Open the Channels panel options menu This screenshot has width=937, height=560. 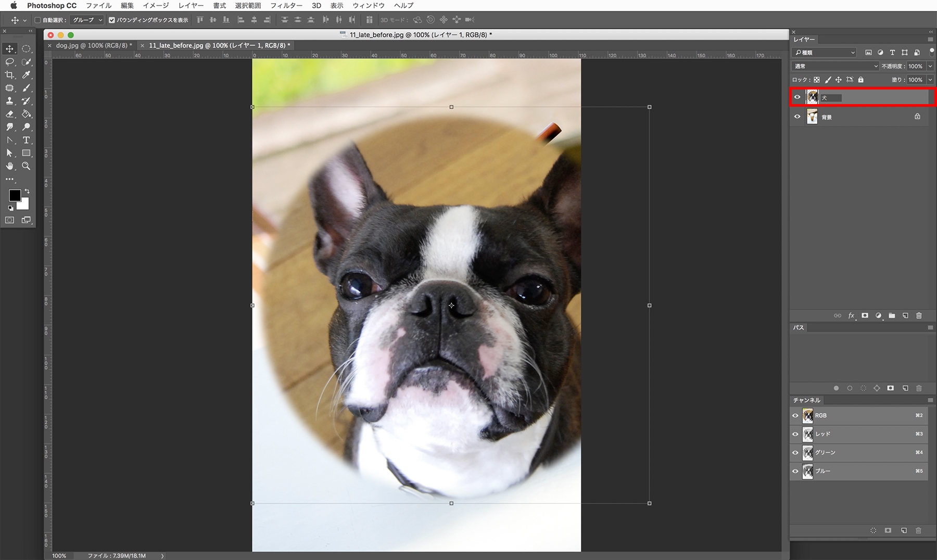pyautogui.click(x=930, y=400)
